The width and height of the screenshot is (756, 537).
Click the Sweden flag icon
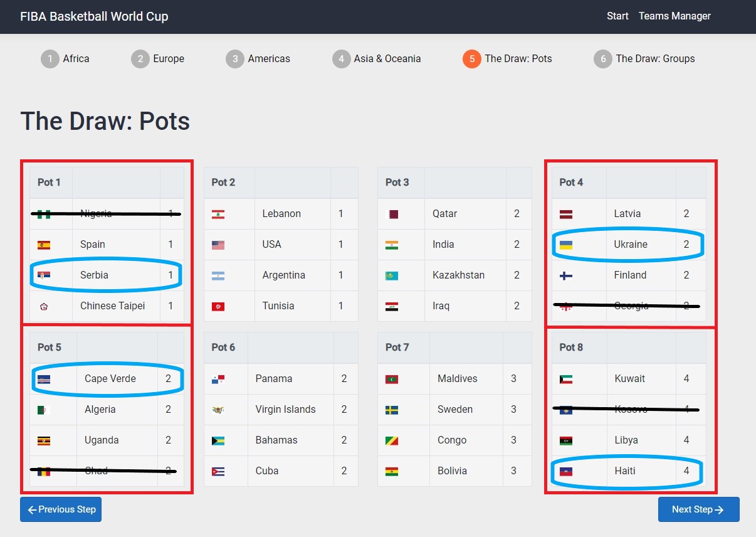[392, 410]
